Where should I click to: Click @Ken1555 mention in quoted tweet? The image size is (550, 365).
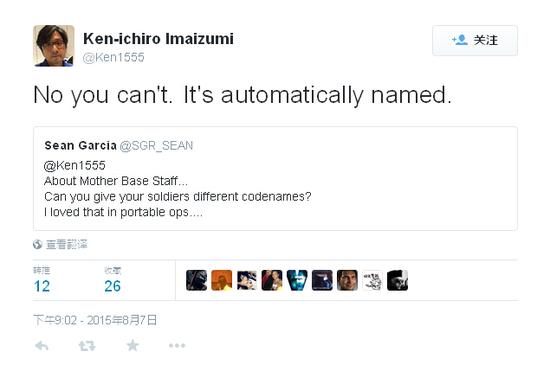pos(75,165)
